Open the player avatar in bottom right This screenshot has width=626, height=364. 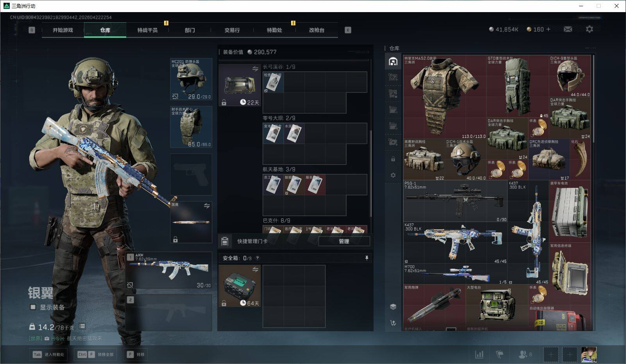(x=589, y=355)
